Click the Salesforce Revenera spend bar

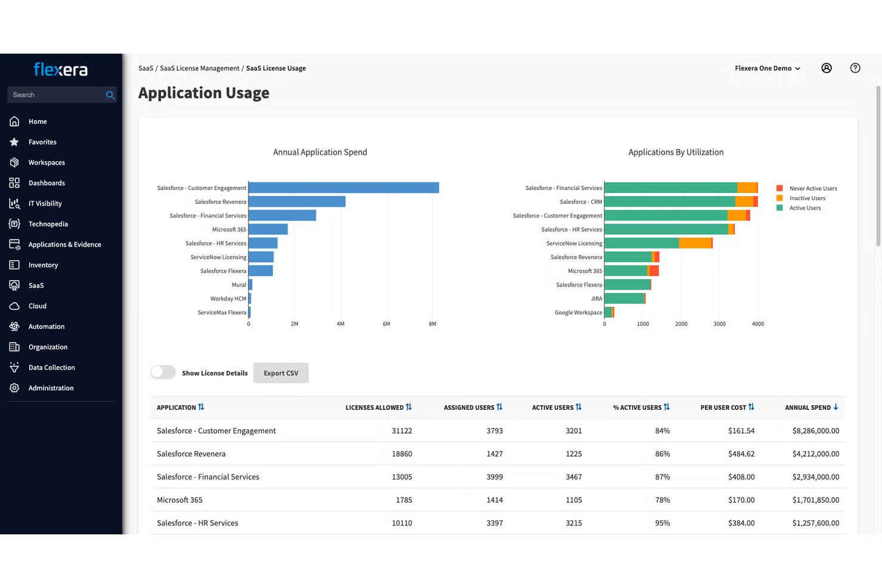(297, 201)
